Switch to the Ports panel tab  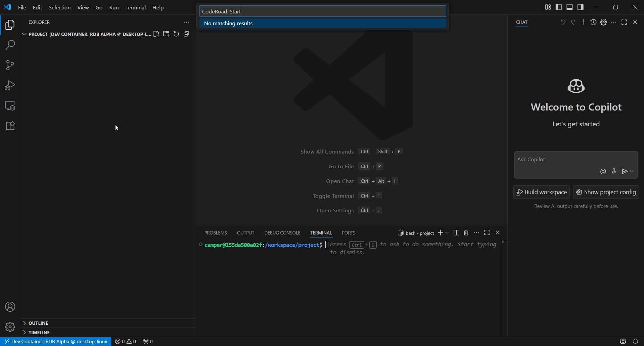[x=349, y=233]
